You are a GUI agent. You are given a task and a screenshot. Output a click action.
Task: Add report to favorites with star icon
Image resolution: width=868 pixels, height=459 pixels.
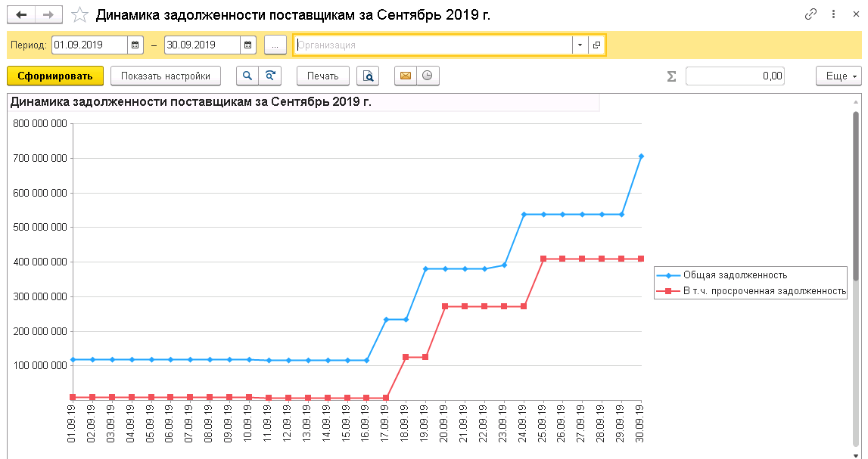(x=79, y=15)
